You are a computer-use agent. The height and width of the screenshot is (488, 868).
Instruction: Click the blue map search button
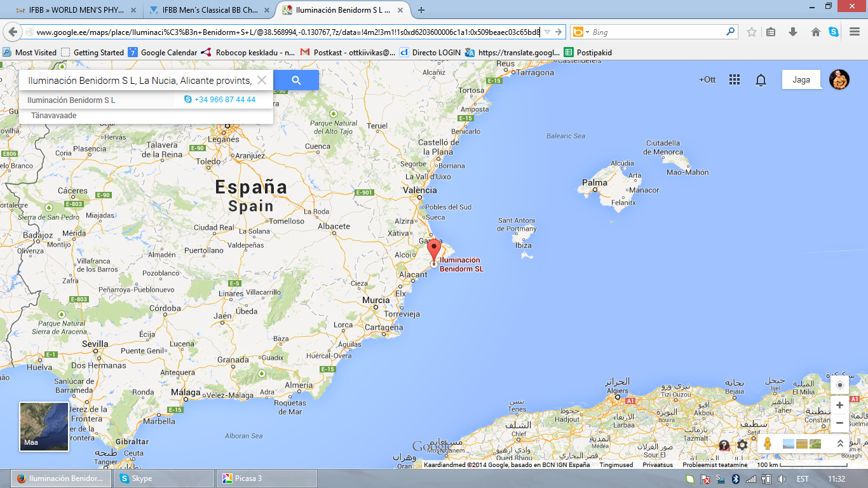tap(296, 80)
